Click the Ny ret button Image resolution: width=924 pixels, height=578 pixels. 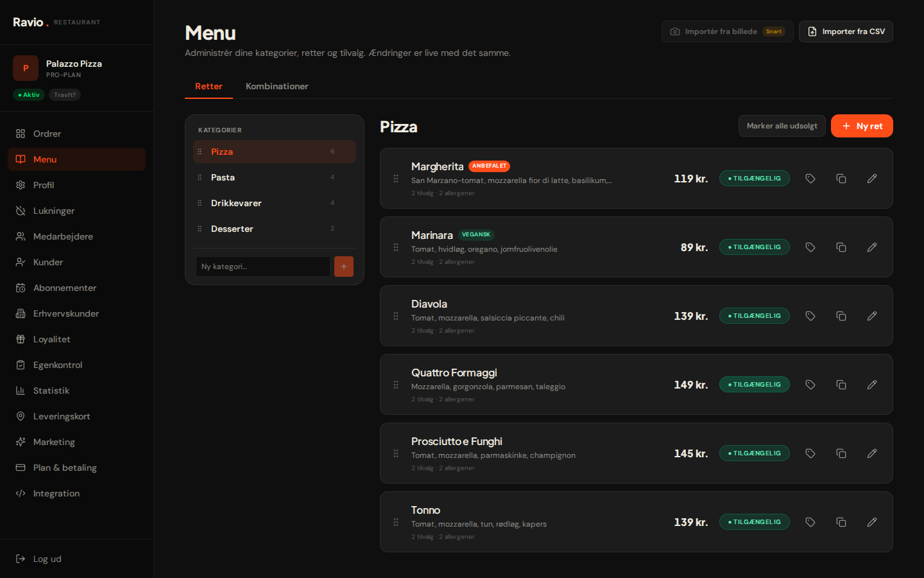pos(862,126)
